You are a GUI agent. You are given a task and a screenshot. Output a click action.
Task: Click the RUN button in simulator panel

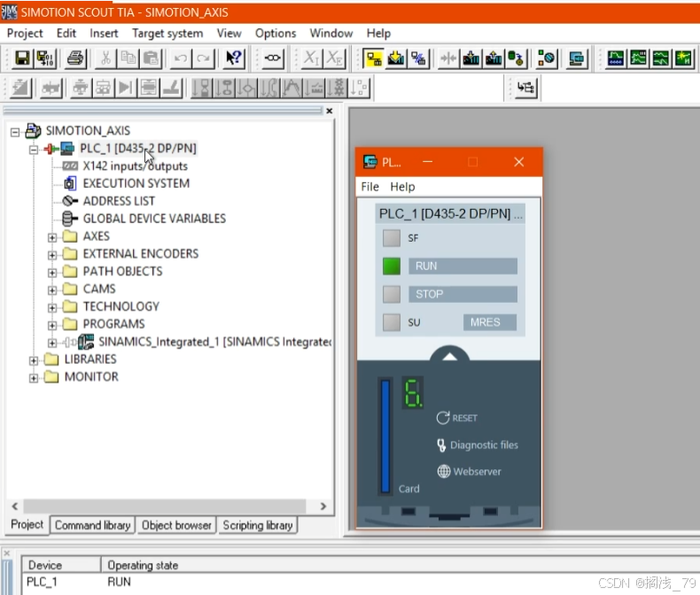[463, 266]
